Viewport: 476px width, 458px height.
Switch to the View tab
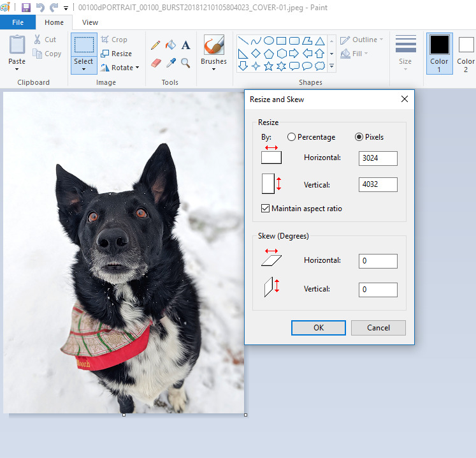pyautogui.click(x=90, y=22)
